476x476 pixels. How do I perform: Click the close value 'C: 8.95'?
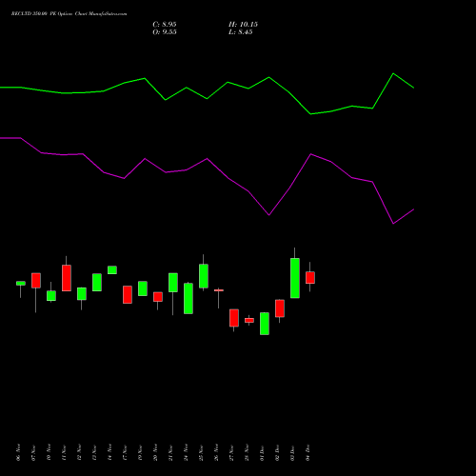[x=165, y=25]
